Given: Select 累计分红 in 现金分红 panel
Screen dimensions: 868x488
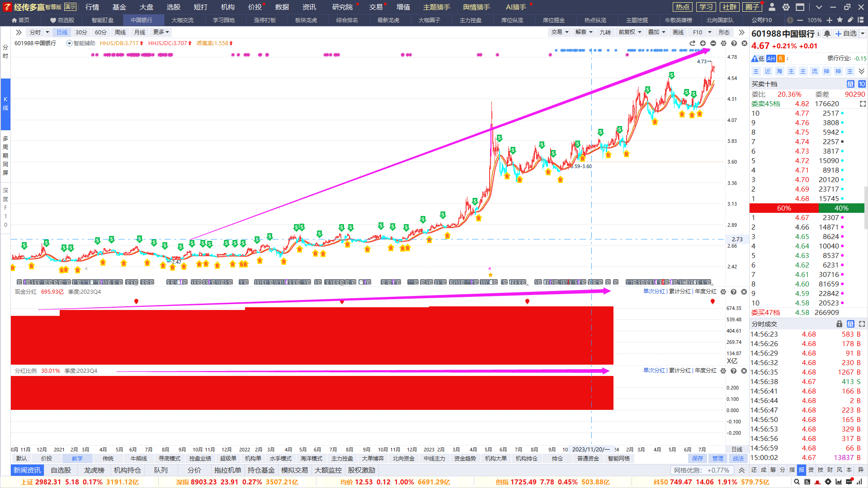Looking at the screenshot, I should click(x=680, y=291).
